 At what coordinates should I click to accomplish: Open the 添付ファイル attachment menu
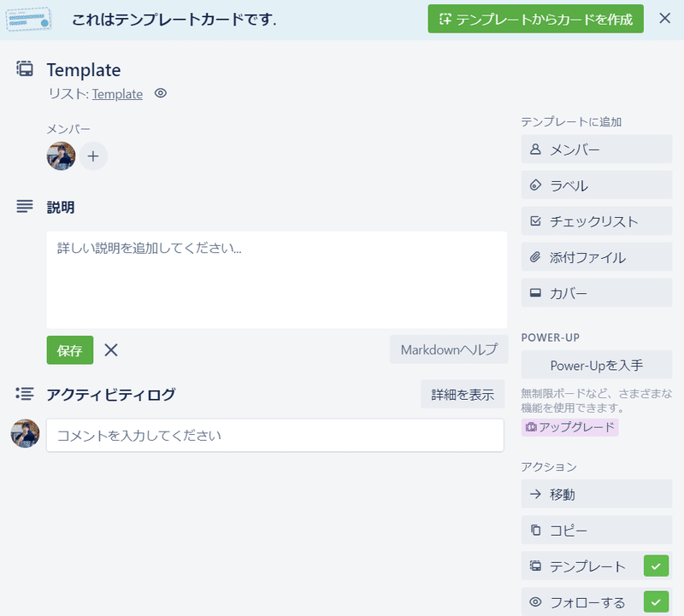(x=596, y=257)
